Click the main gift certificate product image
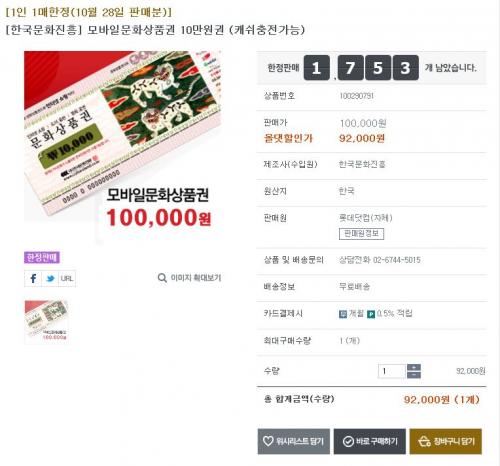 pos(123,147)
